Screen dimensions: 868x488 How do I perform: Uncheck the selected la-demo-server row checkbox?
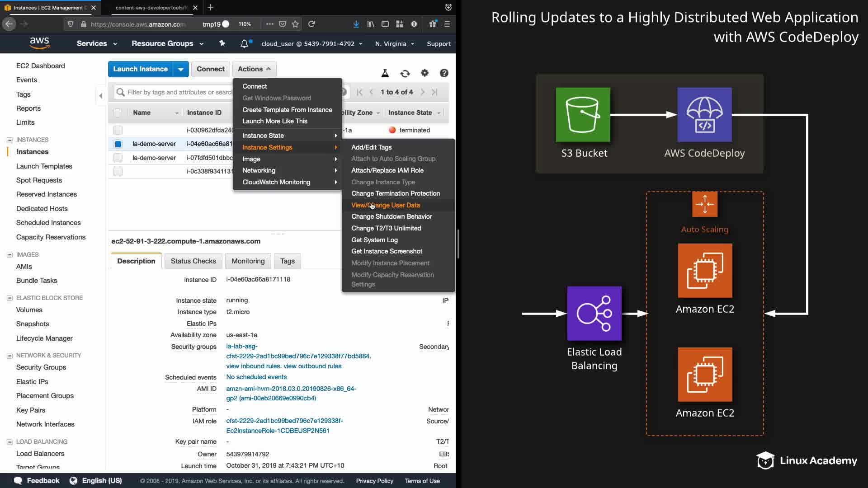(x=118, y=144)
